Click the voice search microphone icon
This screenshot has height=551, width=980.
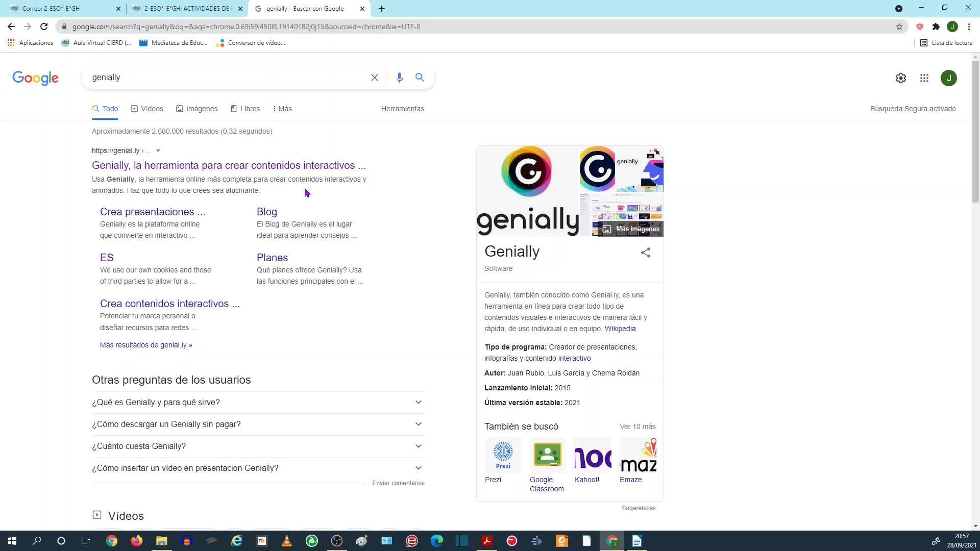click(399, 78)
